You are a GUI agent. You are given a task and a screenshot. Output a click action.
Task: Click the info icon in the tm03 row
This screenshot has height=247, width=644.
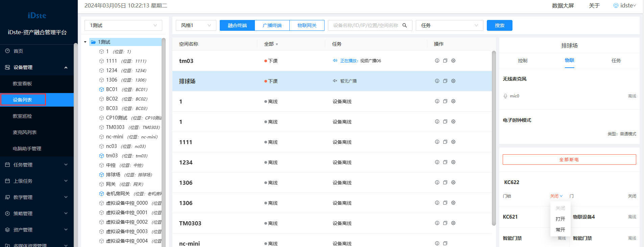tap(437, 61)
